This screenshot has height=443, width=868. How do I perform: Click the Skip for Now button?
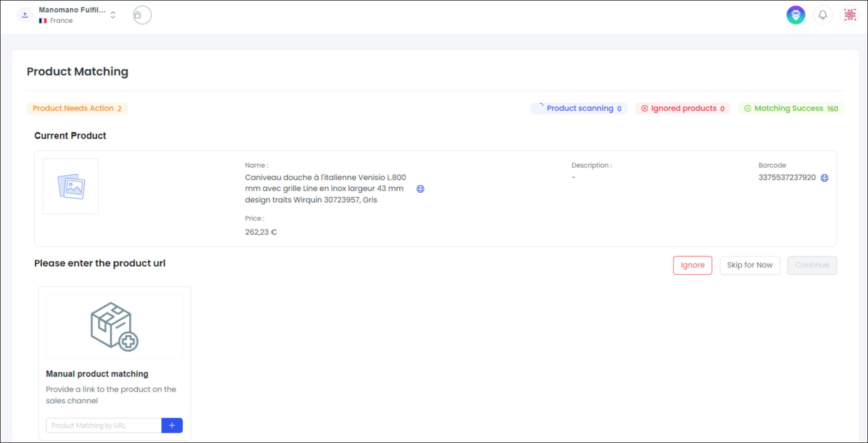pyautogui.click(x=750, y=265)
